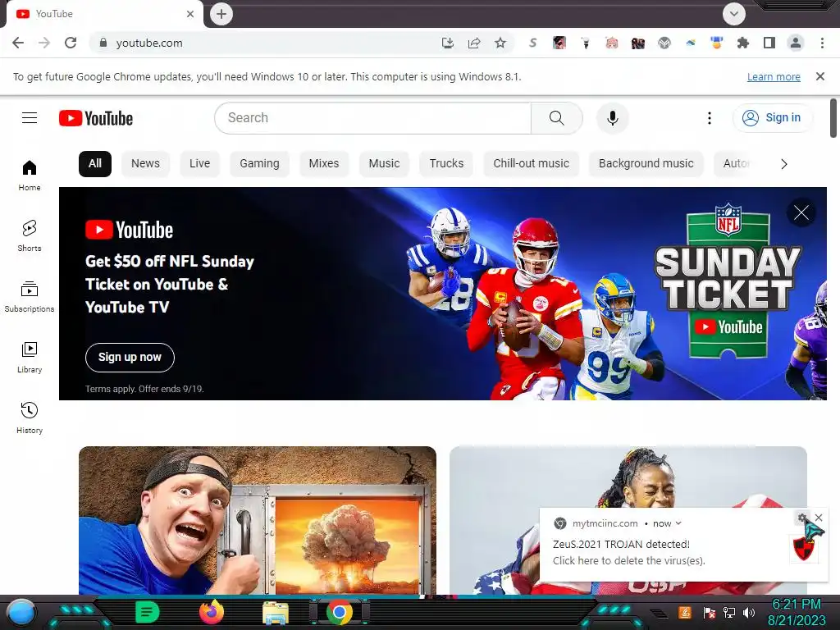Viewport: 840px width, 630px height.
Task: Open Subscriptions from the sidebar
Action: click(x=30, y=297)
